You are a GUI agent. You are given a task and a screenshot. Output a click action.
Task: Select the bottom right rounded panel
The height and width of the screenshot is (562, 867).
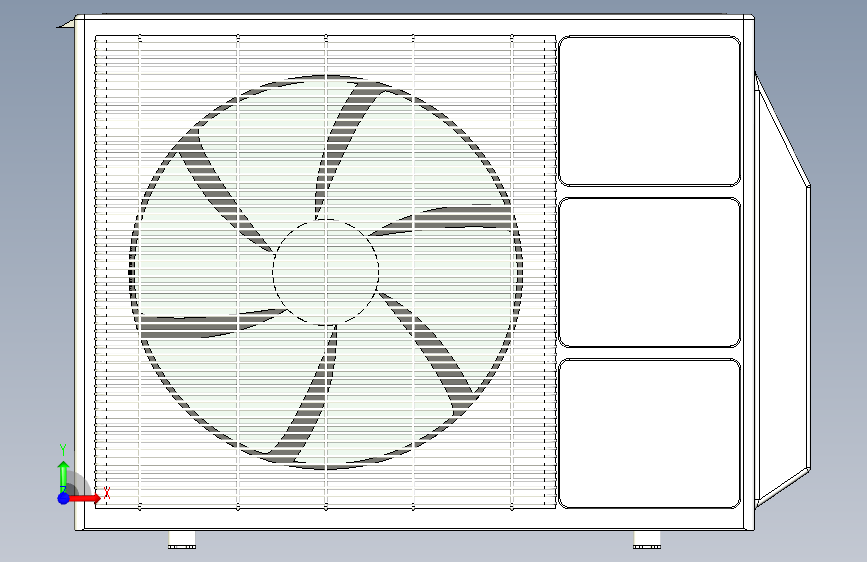pos(649,434)
